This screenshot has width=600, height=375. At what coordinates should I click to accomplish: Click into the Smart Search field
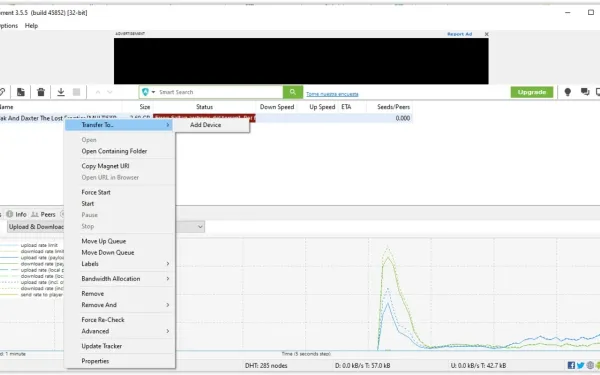[x=220, y=92]
